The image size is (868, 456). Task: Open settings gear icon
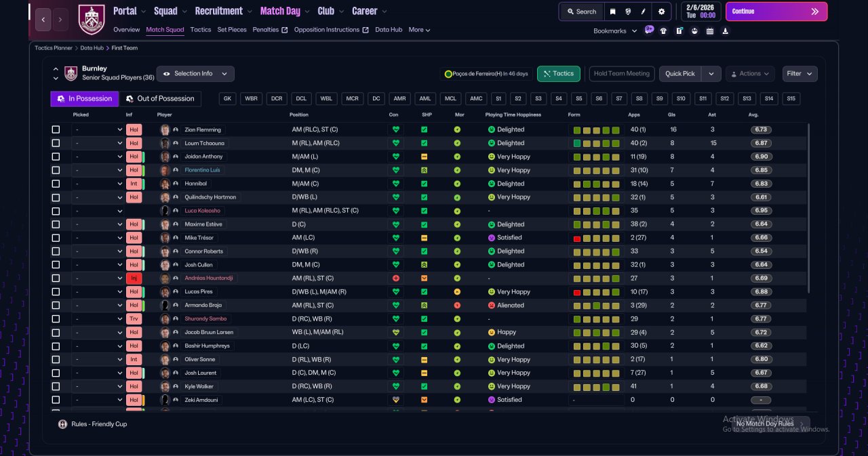tap(662, 12)
